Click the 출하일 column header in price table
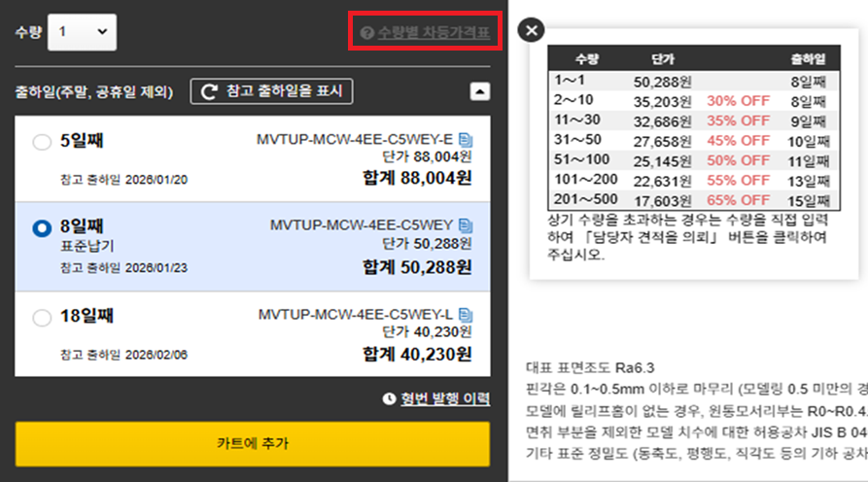The height and width of the screenshot is (482, 868). coord(808,59)
